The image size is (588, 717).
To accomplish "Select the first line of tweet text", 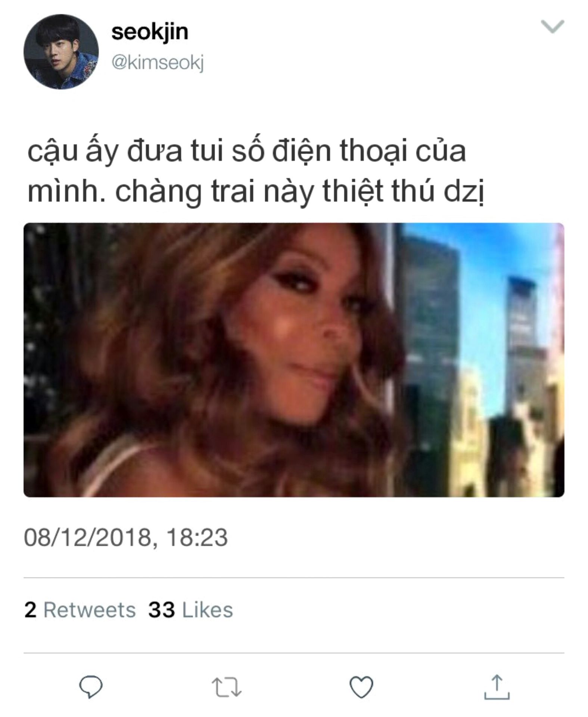I will (246, 153).
